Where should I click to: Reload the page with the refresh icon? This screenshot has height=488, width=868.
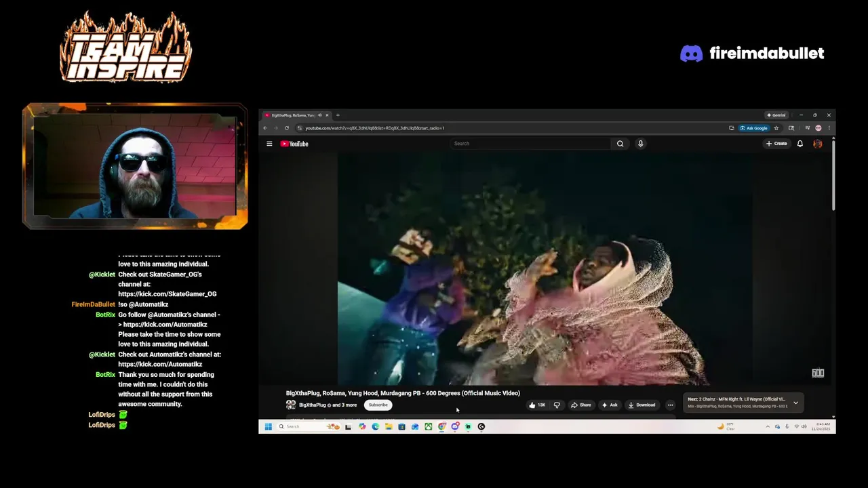click(287, 128)
